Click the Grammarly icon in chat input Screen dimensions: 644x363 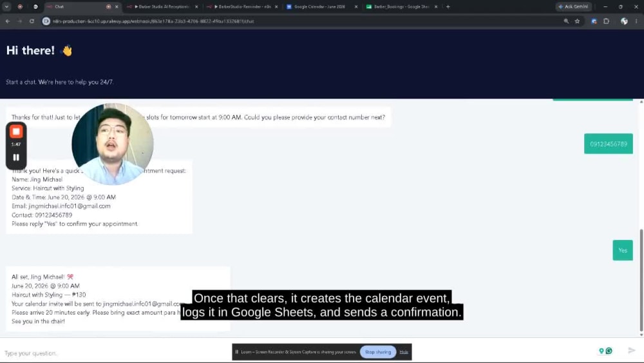coord(609,351)
